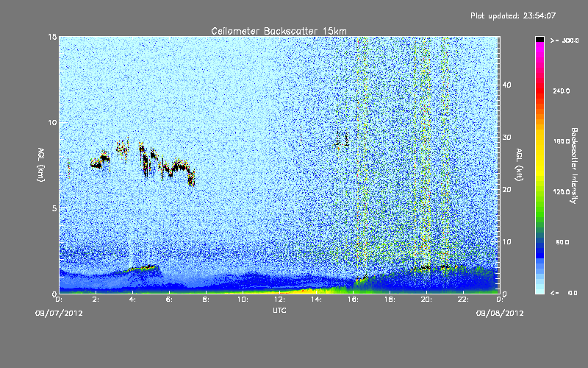Click the '2:' hour tick label
Screen dimensions: 588x368
[x=96, y=300]
